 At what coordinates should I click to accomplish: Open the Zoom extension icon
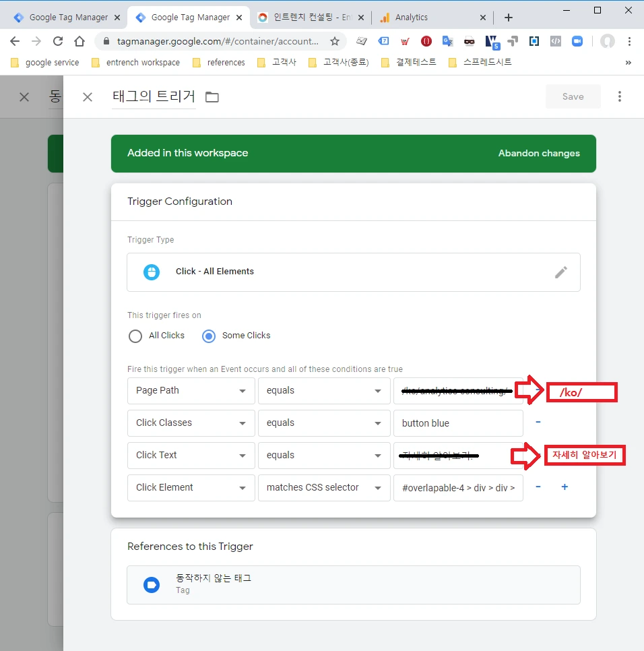click(x=577, y=41)
